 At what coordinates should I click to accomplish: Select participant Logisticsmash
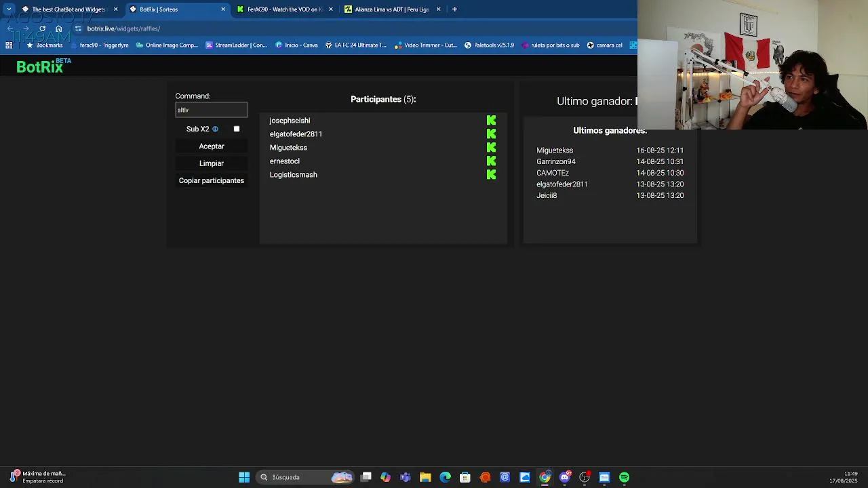293,175
